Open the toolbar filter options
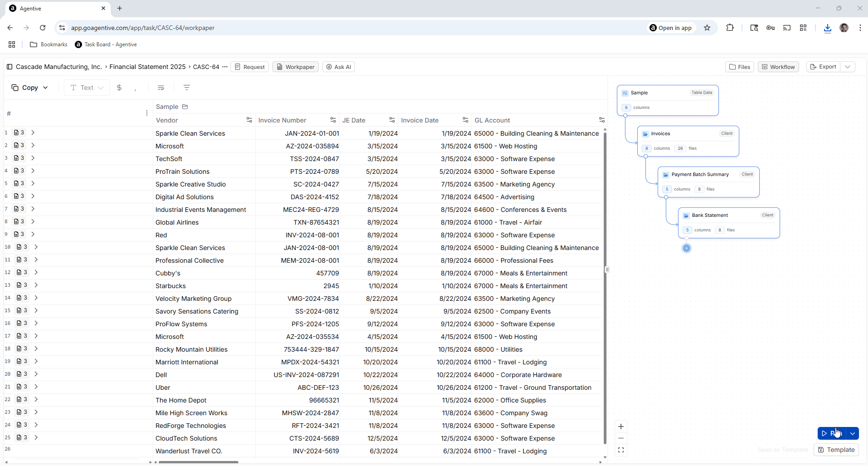868x466 pixels. coord(187,88)
